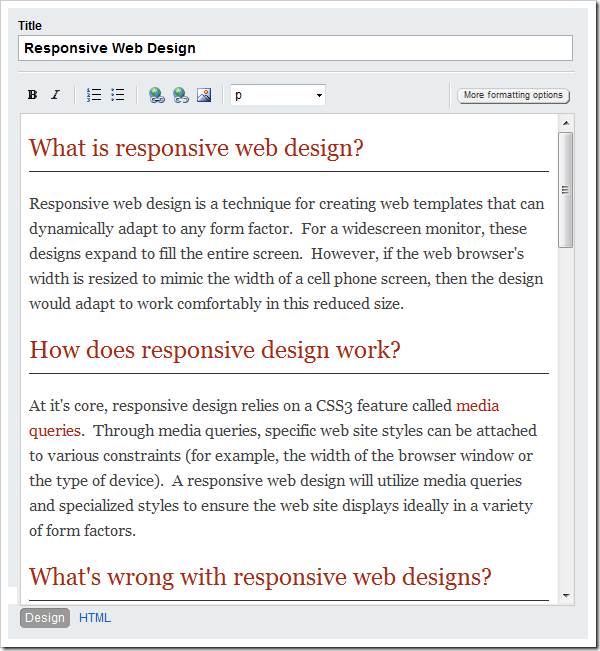Click paragraph starting 'Responsive web design is a technique'

tap(287, 254)
